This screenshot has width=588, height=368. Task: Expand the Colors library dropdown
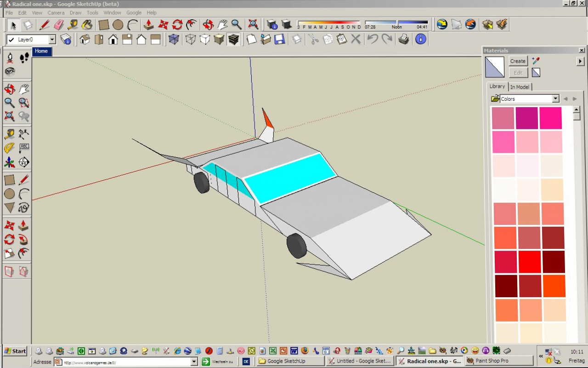click(x=555, y=99)
